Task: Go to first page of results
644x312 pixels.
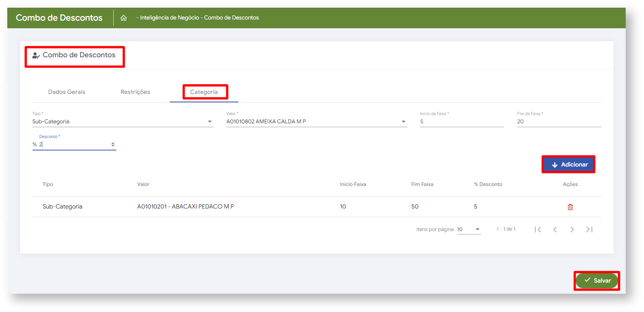Action: click(x=538, y=230)
